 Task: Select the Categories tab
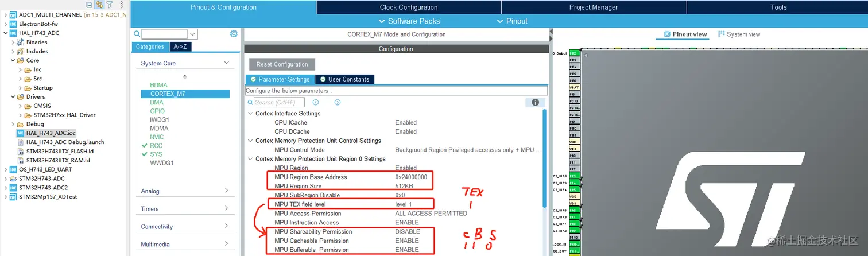(150, 46)
